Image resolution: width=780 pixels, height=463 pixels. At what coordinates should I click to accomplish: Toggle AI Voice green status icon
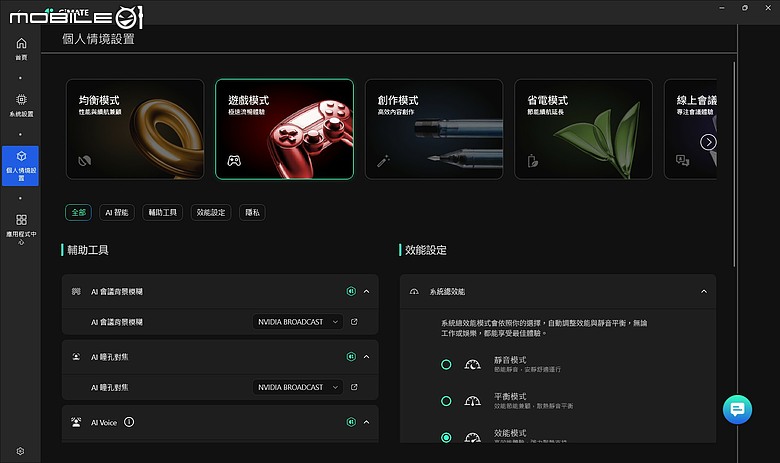point(351,422)
